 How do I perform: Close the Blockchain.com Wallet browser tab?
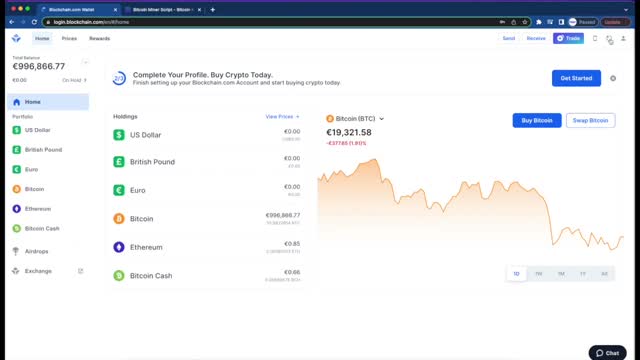pyautogui.click(x=116, y=9)
